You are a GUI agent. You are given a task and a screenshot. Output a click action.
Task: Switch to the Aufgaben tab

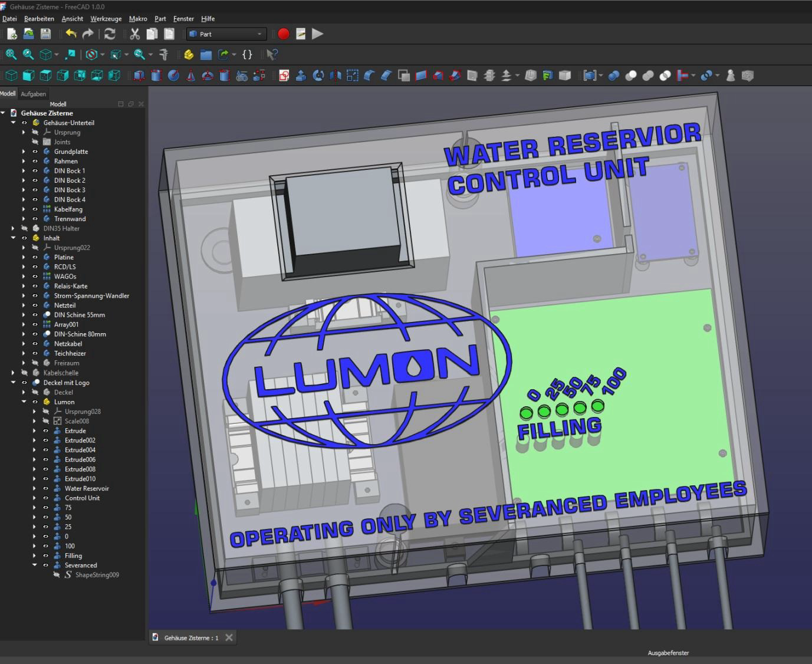33,94
